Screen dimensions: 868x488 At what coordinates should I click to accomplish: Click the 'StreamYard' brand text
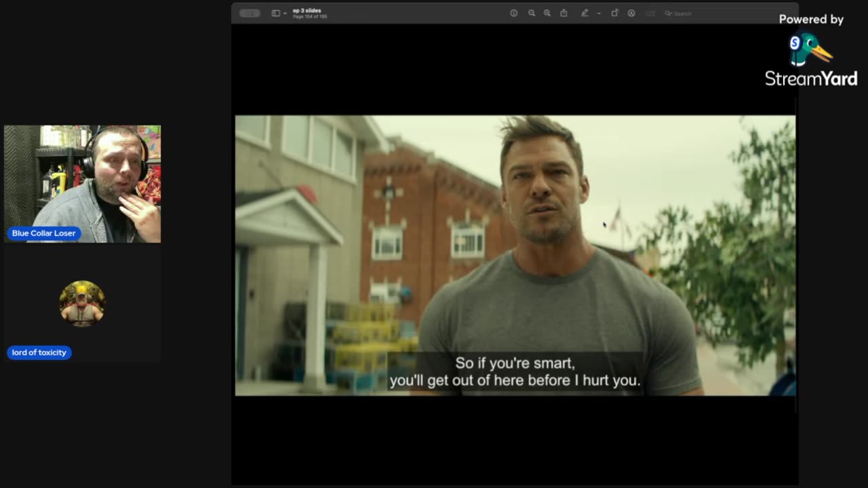point(811,79)
